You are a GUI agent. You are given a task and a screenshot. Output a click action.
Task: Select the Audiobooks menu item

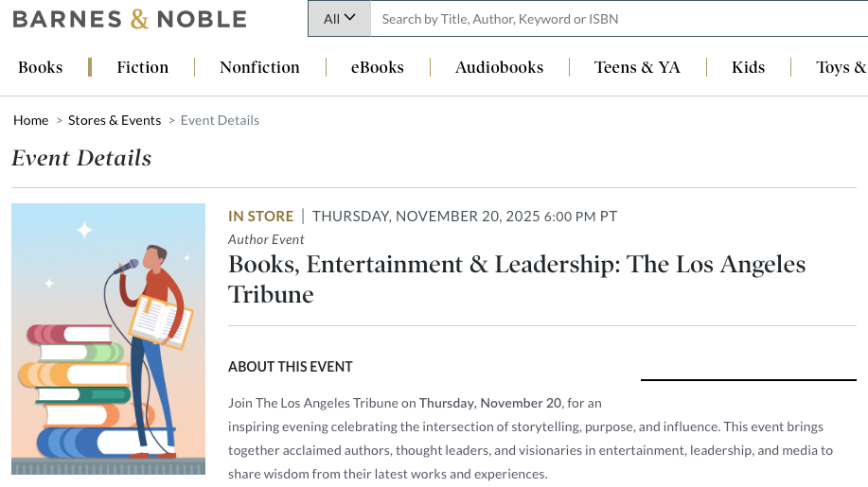pos(500,67)
